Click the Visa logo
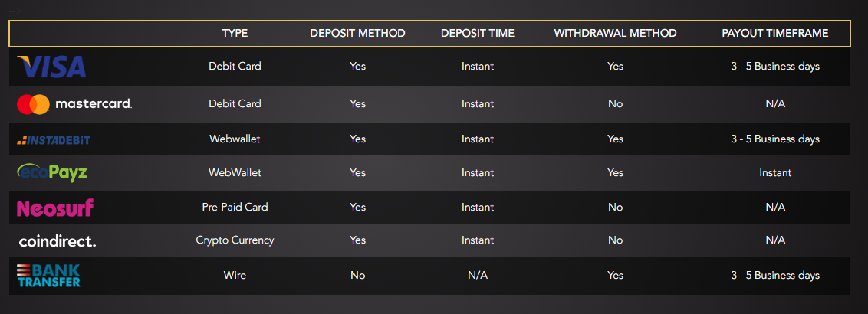The width and height of the screenshot is (868, 314). 51,67
